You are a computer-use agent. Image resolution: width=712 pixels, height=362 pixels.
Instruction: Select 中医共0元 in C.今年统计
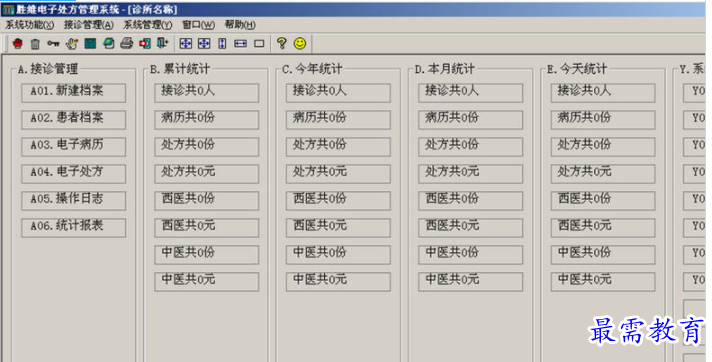(338, 282)
